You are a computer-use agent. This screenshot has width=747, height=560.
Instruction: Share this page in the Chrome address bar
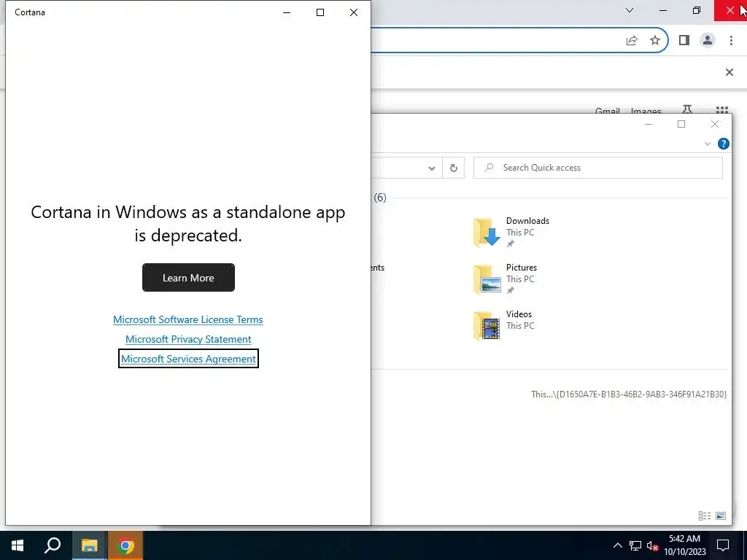pos(632,41)
